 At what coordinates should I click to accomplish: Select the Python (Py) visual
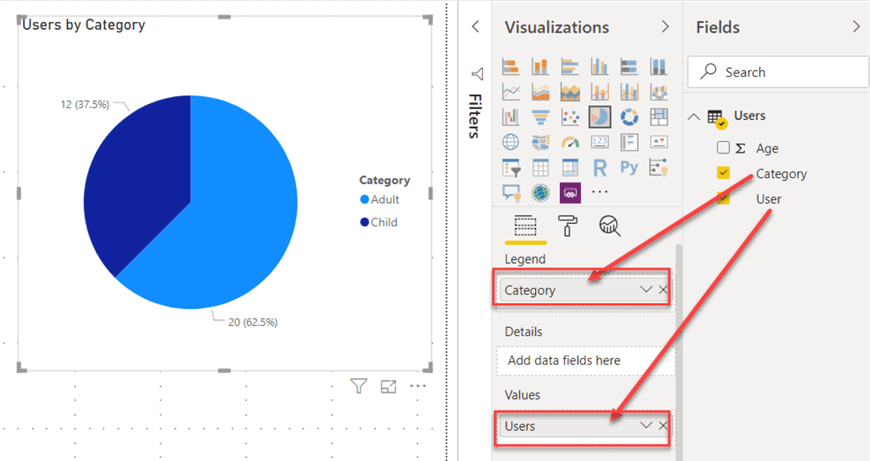[x=629, y=168]
